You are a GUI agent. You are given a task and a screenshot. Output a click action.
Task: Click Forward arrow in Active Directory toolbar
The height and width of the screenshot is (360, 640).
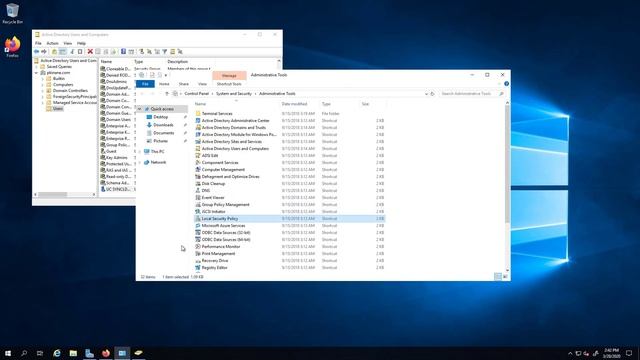[x=44, y=51]
